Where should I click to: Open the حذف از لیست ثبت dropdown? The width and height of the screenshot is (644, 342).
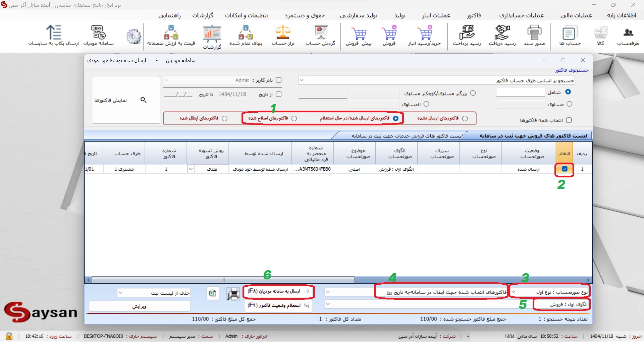point(154,293)
